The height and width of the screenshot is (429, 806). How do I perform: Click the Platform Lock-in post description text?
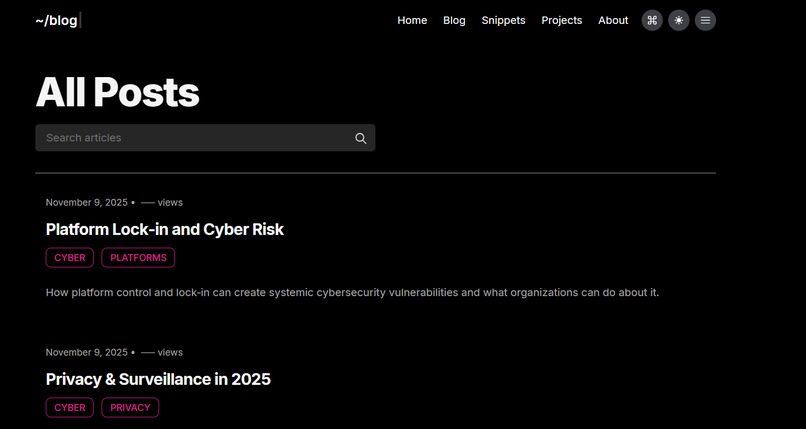tap(352, 292)
